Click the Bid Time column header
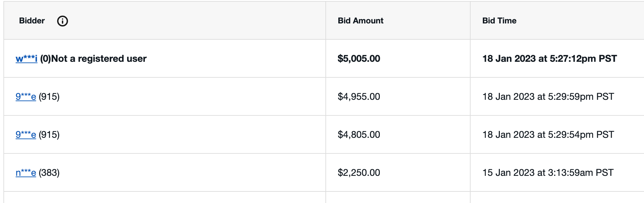Screen dimensions: 644x203 pos(499,21)
